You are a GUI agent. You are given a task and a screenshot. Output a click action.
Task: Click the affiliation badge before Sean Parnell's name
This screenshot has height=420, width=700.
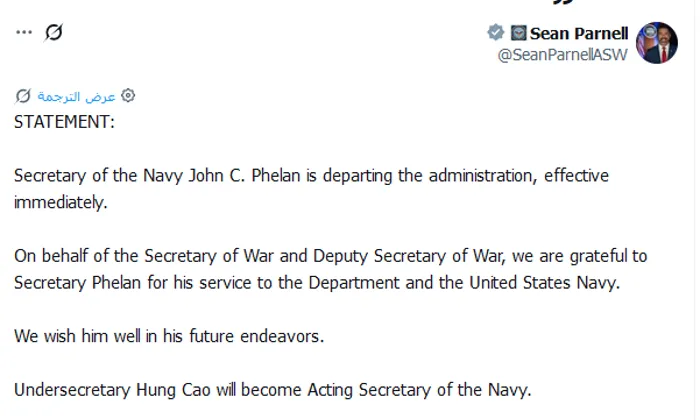tap(516, 33)
